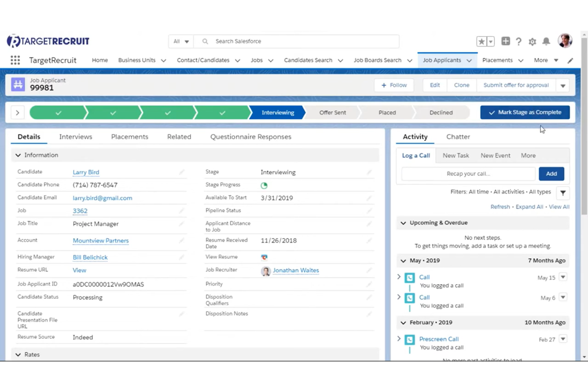The width and height of the screenshot is (588, 392).
Task: Select the New Event activity tab
Action: (495, 156)
